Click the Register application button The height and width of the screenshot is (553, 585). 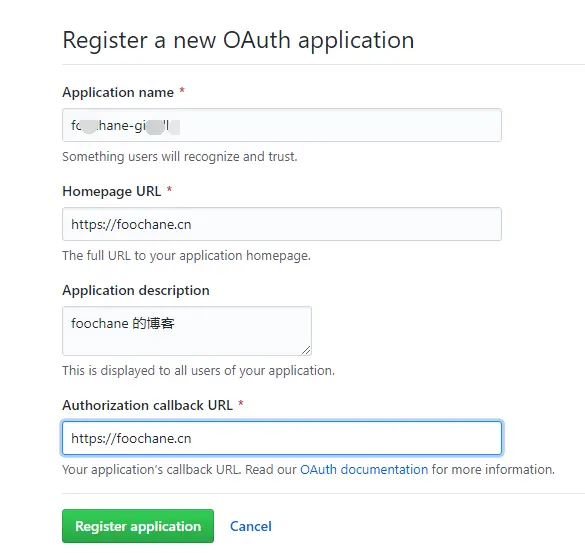[x=138, y=526]
